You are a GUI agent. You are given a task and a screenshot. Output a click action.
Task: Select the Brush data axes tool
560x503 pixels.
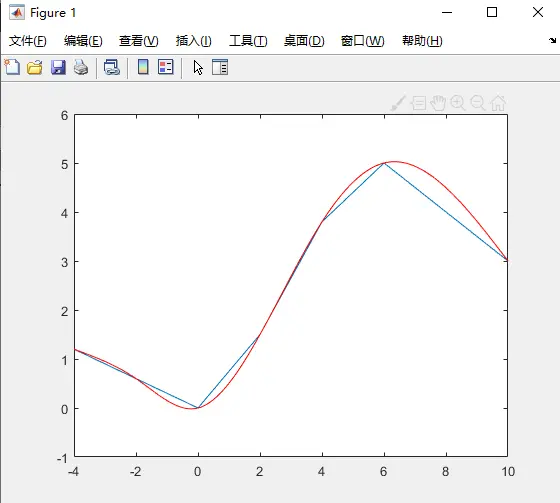[x=398, y=103]
